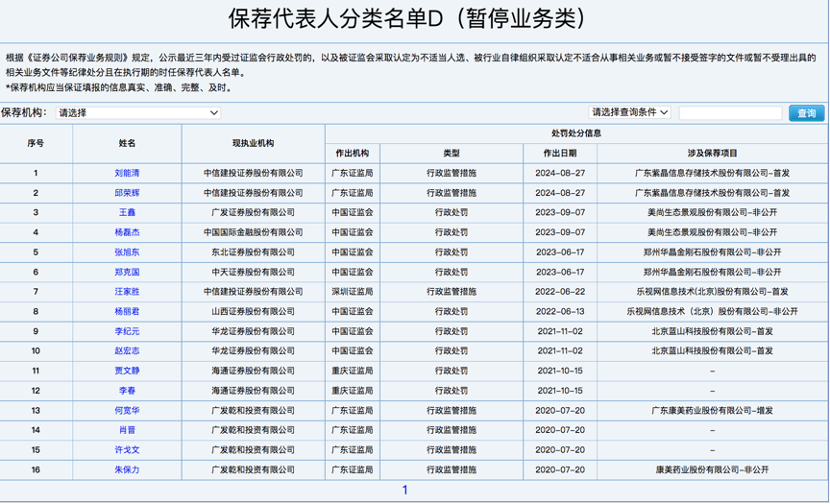Select 北京蓝山科技股份有限公司-首发 in row 10
830x504 pixels.
coord(713,350)
